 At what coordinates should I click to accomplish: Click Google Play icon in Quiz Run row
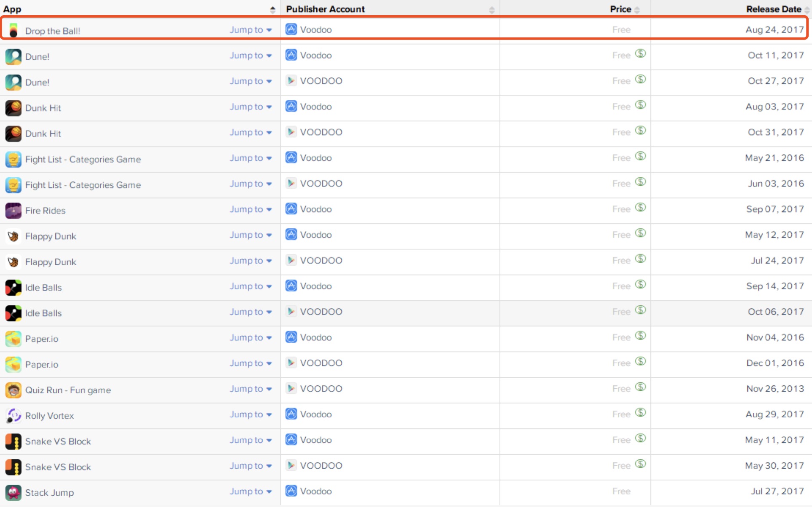[x=291, y=388]
